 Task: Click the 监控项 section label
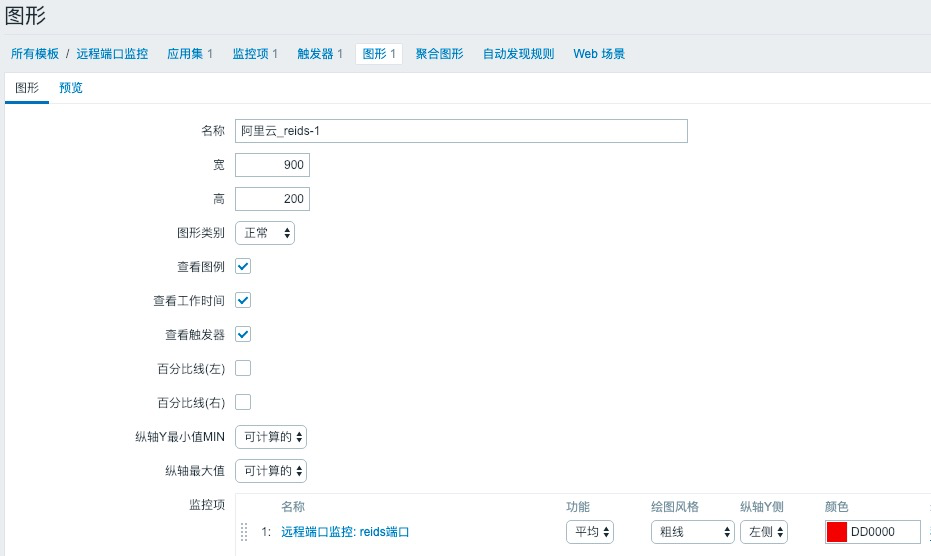[x=207, y=504]
